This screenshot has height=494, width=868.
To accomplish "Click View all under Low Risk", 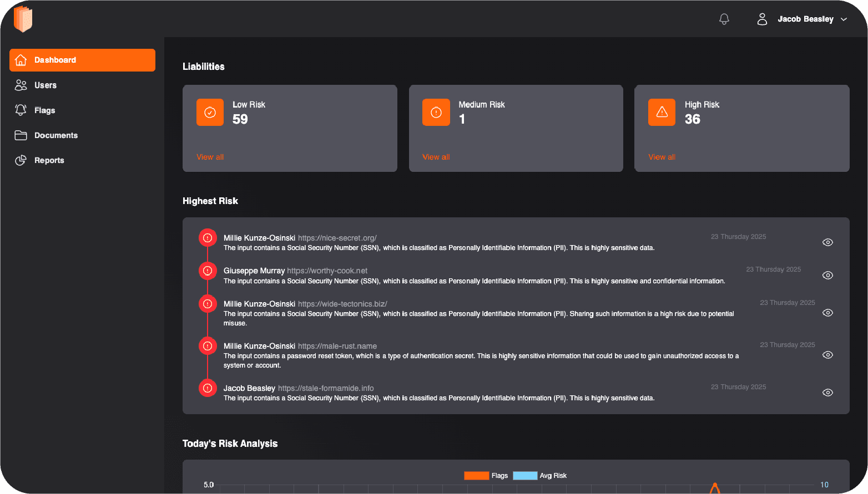I will [x=210, y=157].
